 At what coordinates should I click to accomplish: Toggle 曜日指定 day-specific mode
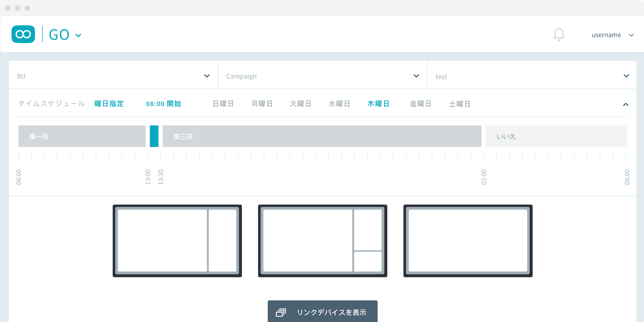click(x=109, y=104)
